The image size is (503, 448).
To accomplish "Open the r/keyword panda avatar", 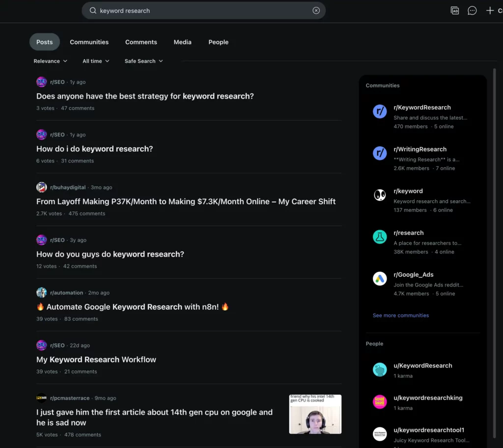I will [379, 195].
